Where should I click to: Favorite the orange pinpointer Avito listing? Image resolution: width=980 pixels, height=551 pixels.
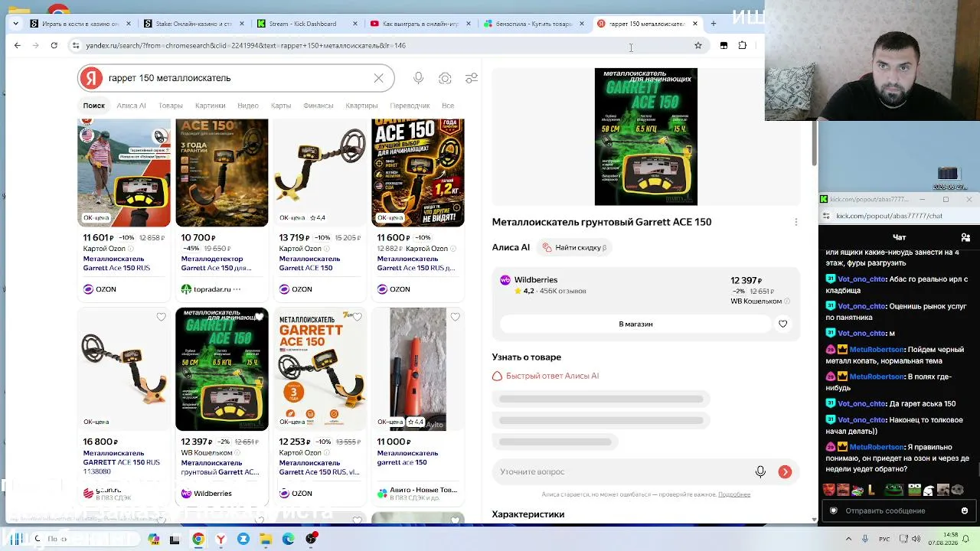(x=455, y=317)
